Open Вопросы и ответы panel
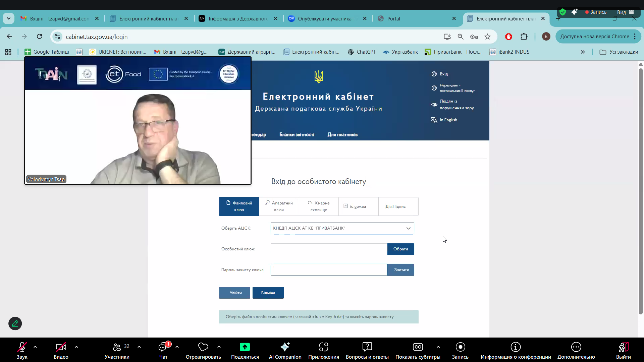 pyautogui.click(x=367, y=350)
